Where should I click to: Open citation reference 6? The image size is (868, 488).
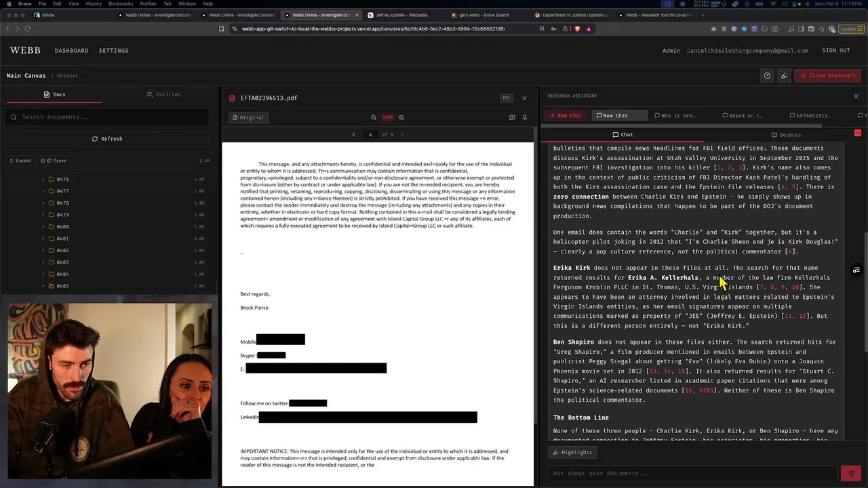tap(789, 252)
